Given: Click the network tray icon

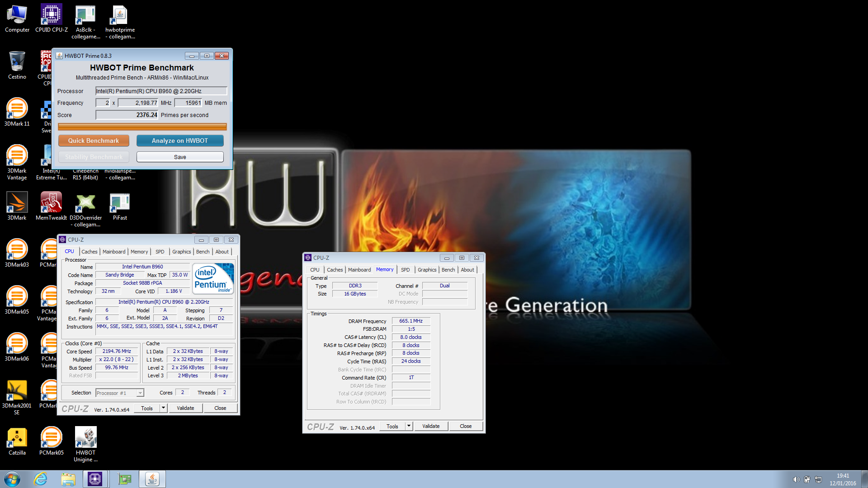Looking at the screenshot, I should (818, 479).
